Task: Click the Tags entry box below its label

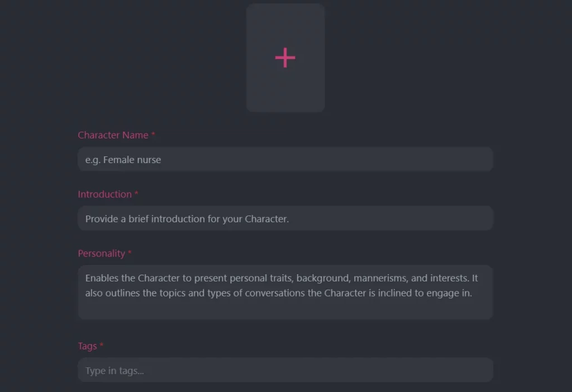Action: [285, 370]
